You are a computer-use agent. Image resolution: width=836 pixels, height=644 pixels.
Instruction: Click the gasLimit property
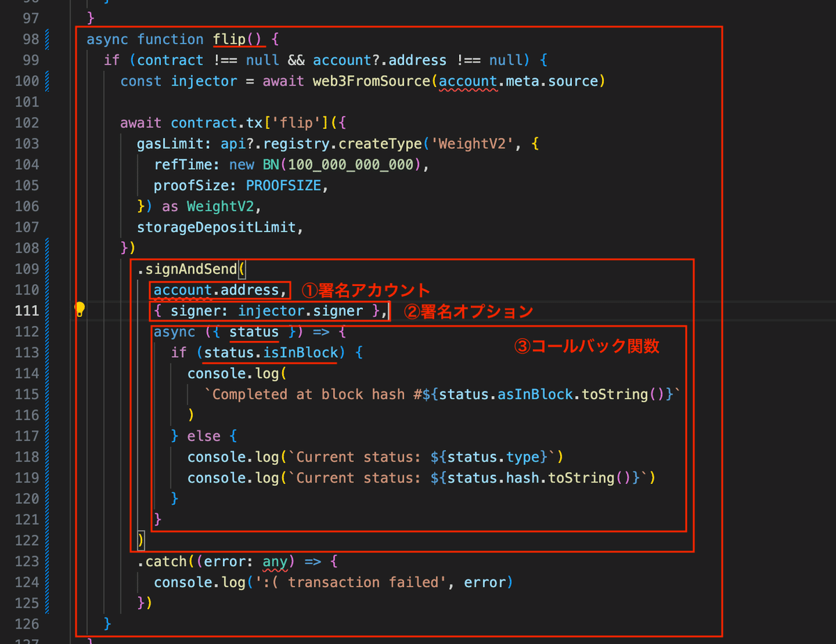[170, 143]
